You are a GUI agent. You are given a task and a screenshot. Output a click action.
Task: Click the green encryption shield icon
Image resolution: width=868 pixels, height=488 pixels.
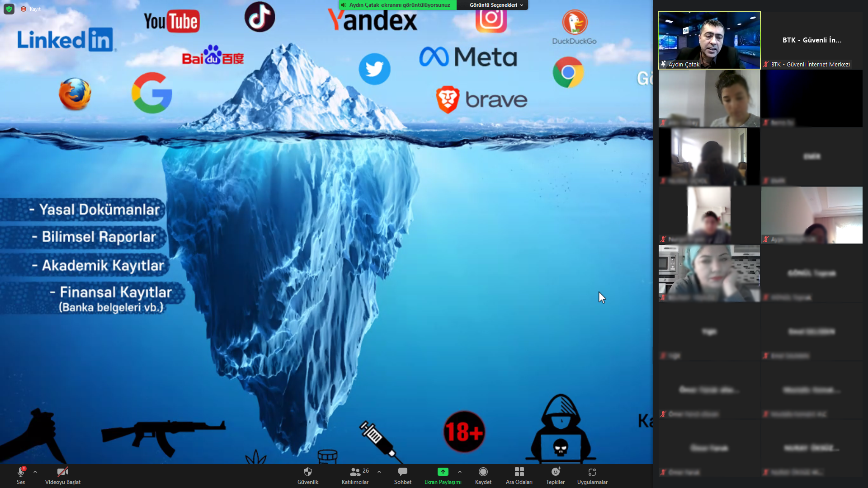coord(9,9)
